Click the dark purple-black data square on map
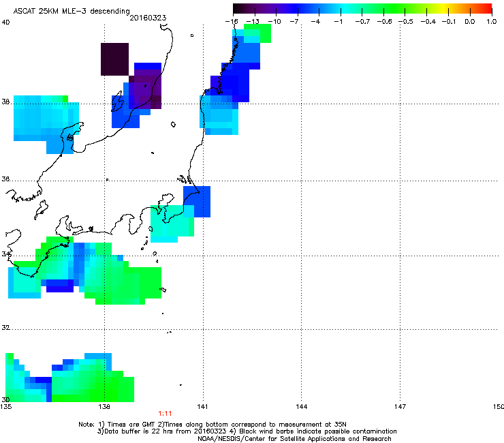The height and width of the screenshot is (443, 504). [x=114, y=59]
